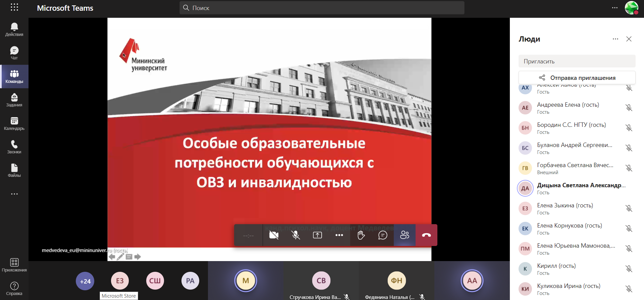Mute icon for Елена Зыкина
The height and width of the screenshot is (300, 644).
coord(629,208)
